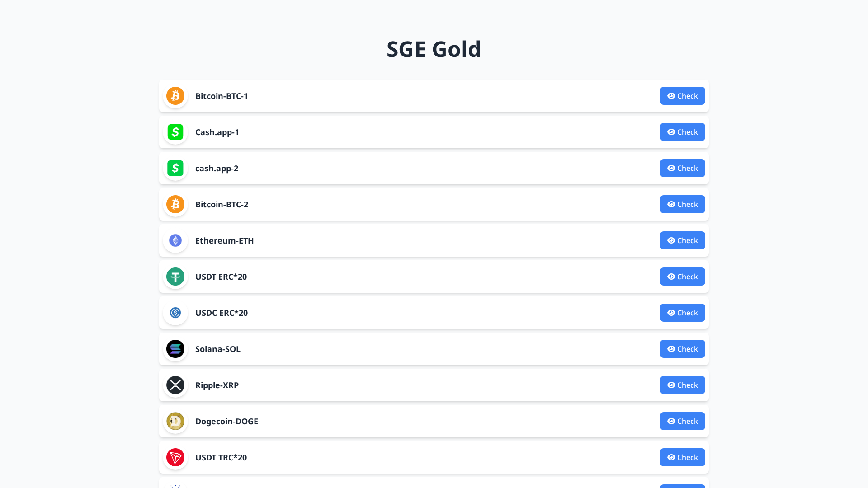Check the Ripple-XRP wallet
The image size is (868, 488).
[682, 385]
